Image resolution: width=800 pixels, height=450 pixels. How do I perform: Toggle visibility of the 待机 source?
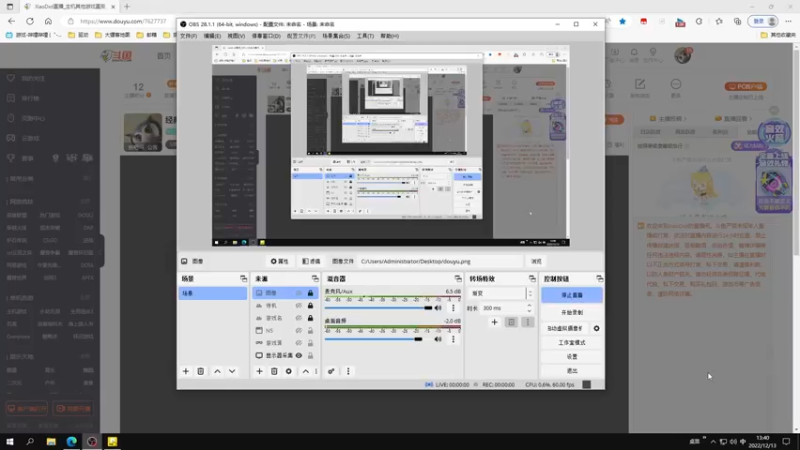[x=299, y=306]
